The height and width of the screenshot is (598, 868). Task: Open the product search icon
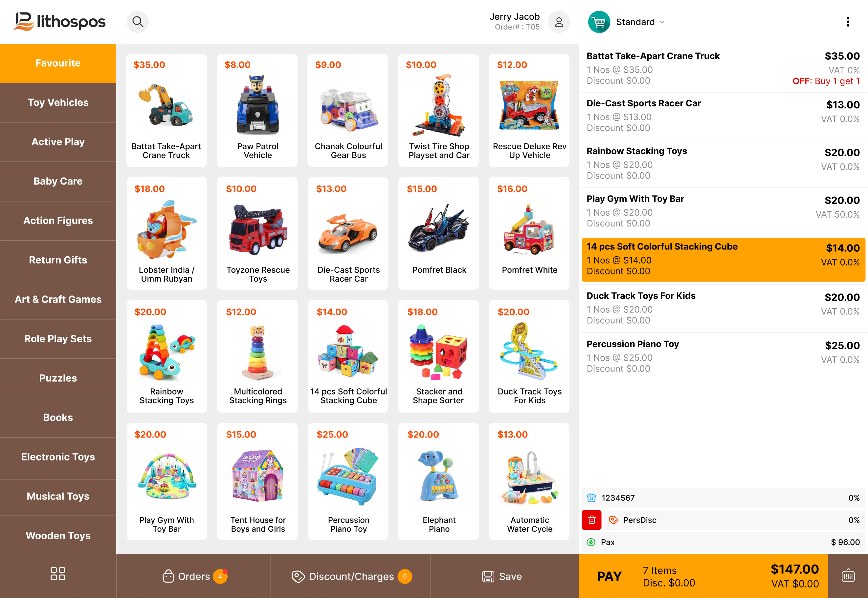point(137,22)
